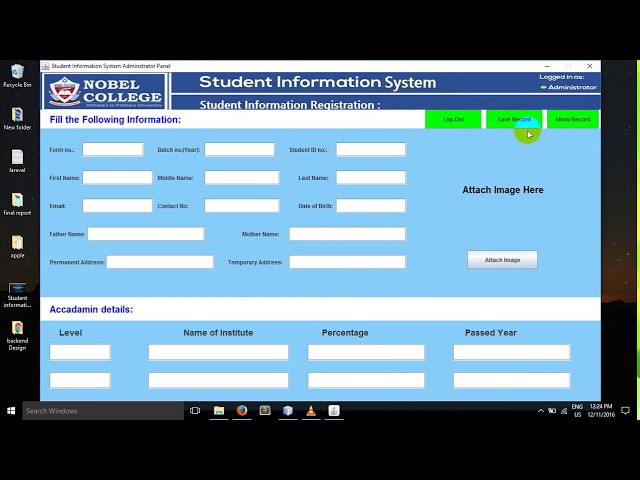Click the Permanent Address field
640x480 pixels.
tap(160, 262)
